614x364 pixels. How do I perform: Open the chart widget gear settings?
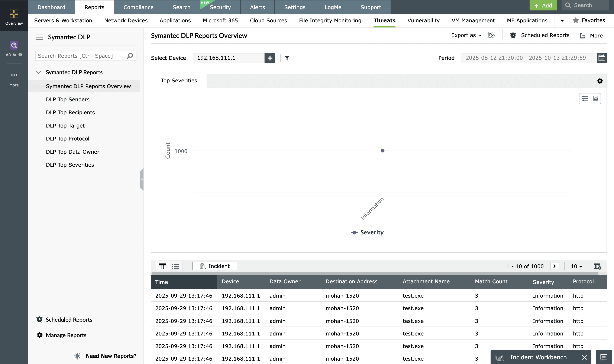[x=600, y=81]
